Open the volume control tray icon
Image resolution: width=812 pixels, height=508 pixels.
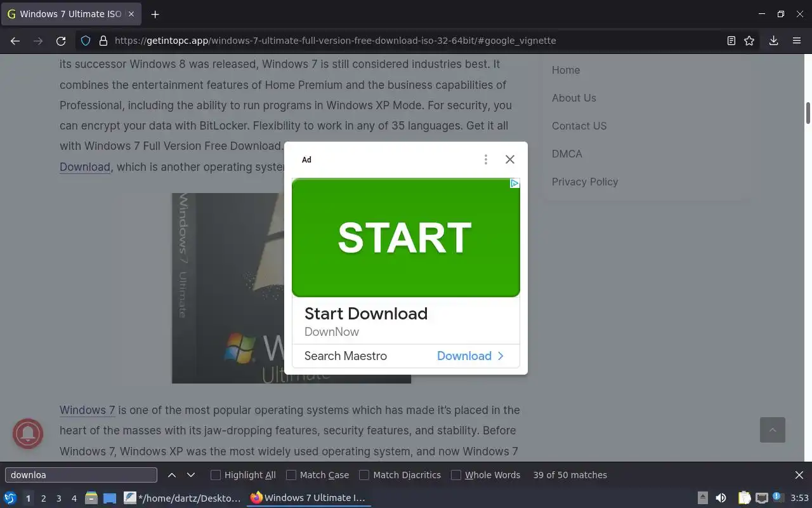point(721,498)
